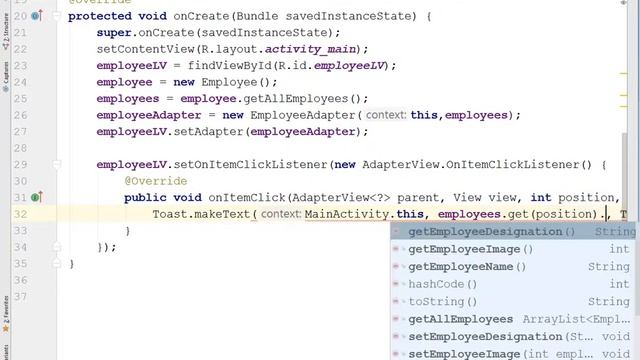
Task: Collapse the fold marker at line 29
Action: (57, 164)
